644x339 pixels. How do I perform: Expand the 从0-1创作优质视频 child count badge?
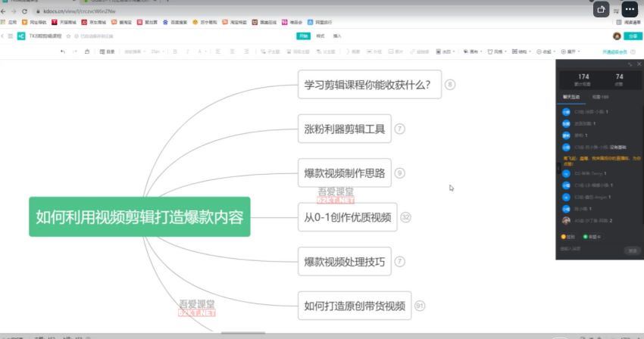(x=405, y=218)
